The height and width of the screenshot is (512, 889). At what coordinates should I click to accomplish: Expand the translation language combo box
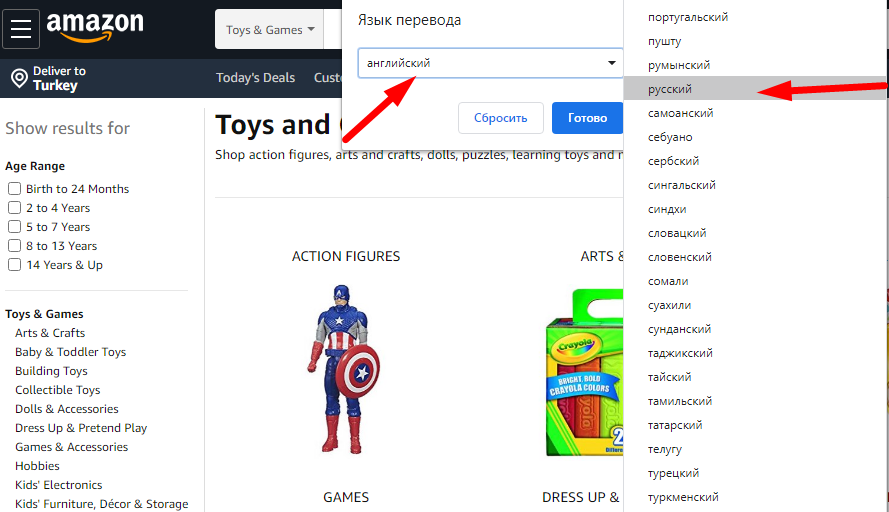click(490, 63)
